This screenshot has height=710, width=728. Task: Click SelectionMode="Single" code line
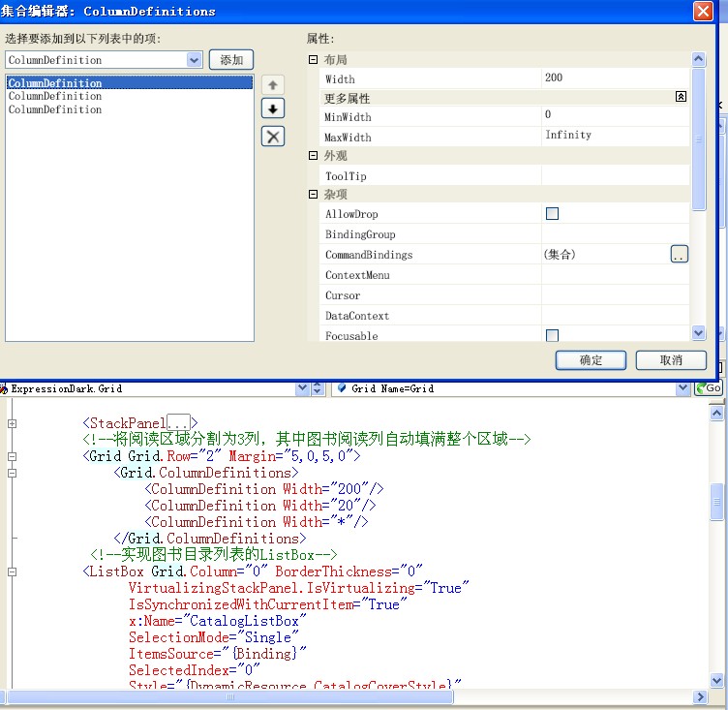214,637
